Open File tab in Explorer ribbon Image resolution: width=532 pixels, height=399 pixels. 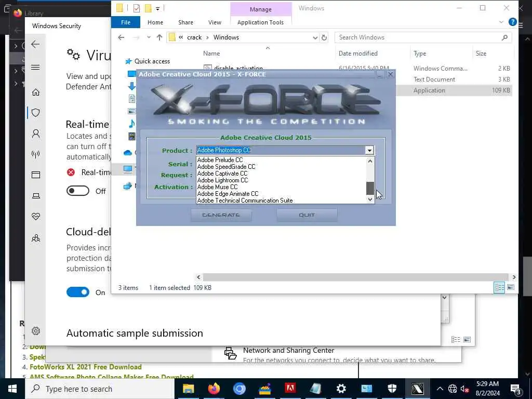click(126, 22)
